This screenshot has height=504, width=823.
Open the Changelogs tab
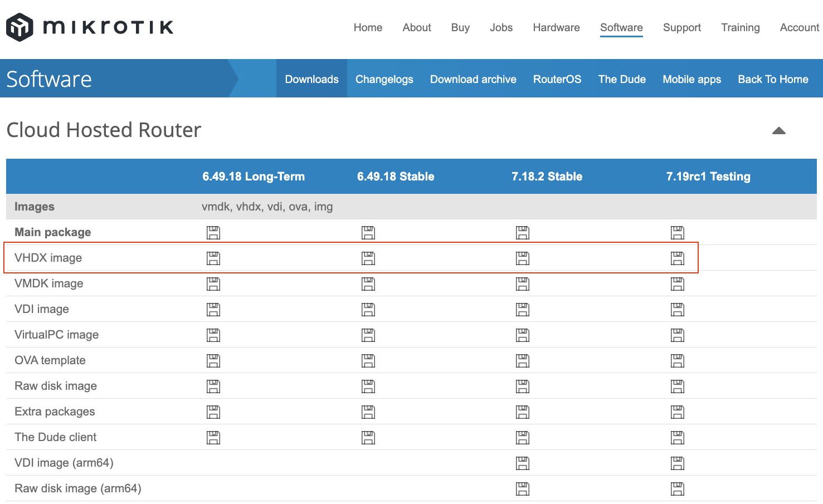(x=384, y=79)
